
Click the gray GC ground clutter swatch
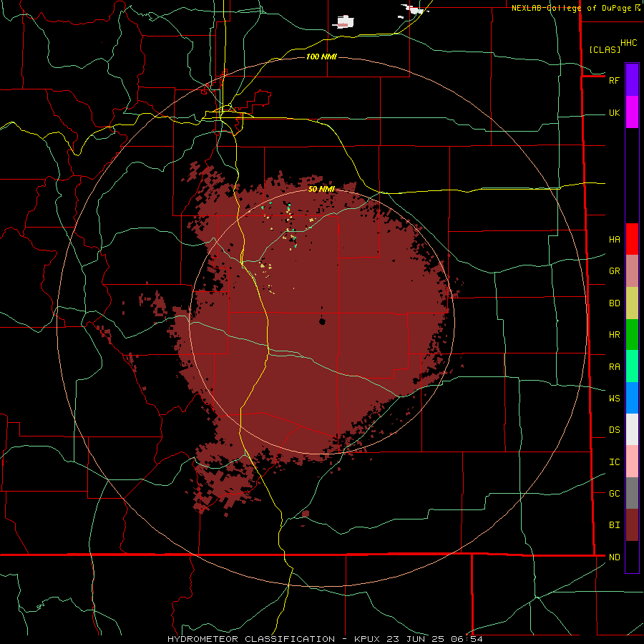click(632, 493)
